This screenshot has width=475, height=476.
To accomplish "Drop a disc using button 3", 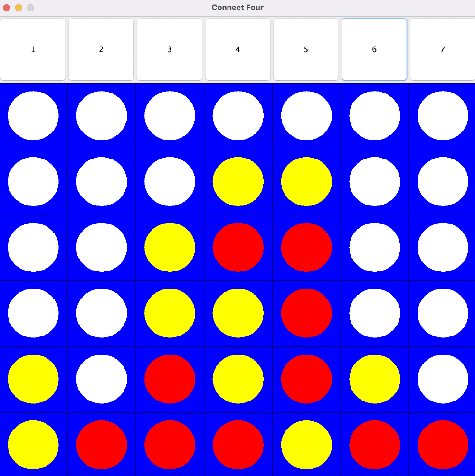I will (170, 49).
